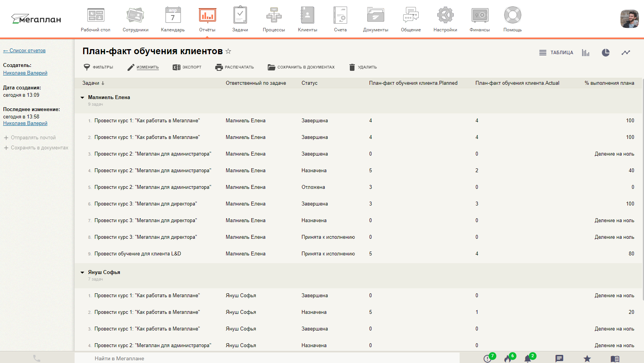Open Малниель's task 9 about клиента L&D

coord(138,254)
